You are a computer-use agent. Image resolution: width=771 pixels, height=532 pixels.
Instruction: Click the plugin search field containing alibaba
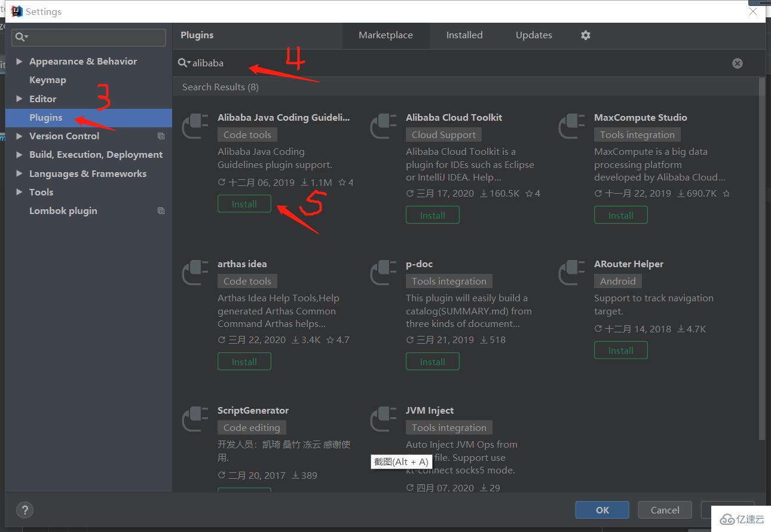[460, 63]
